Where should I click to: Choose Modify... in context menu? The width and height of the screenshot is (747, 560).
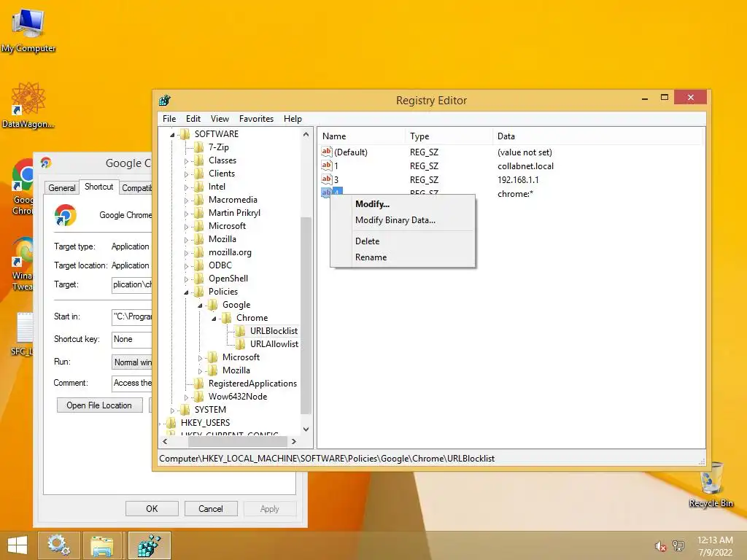403,204
